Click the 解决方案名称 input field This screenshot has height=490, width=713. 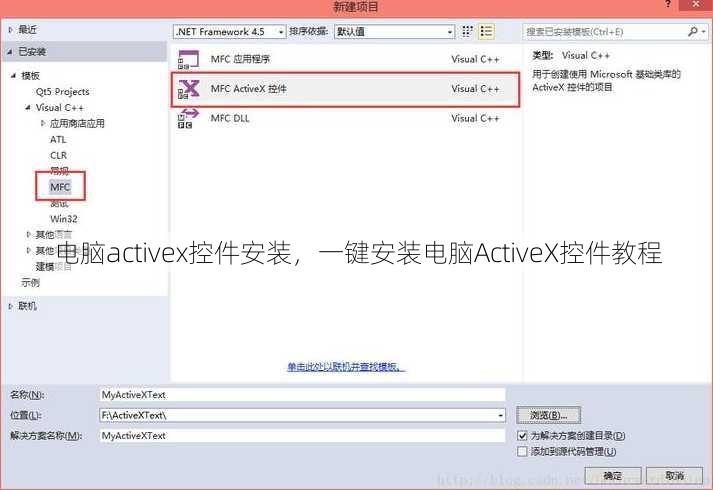point(302,435)
